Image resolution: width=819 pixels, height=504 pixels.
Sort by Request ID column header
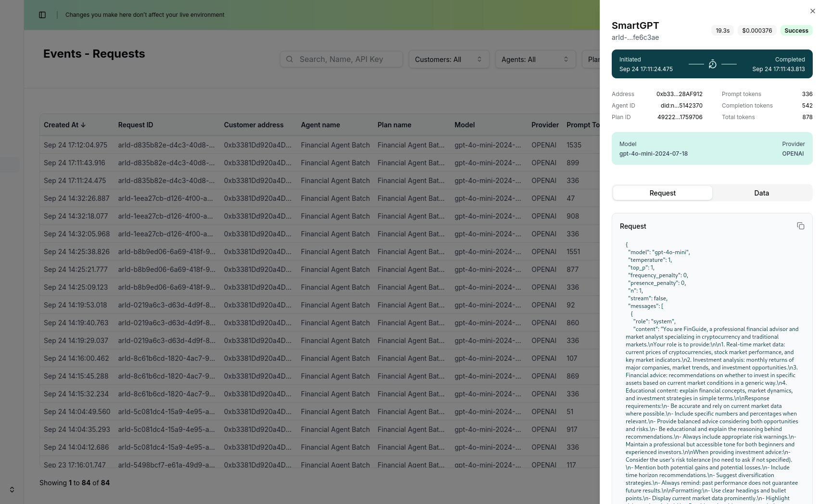tap(136, 125)
